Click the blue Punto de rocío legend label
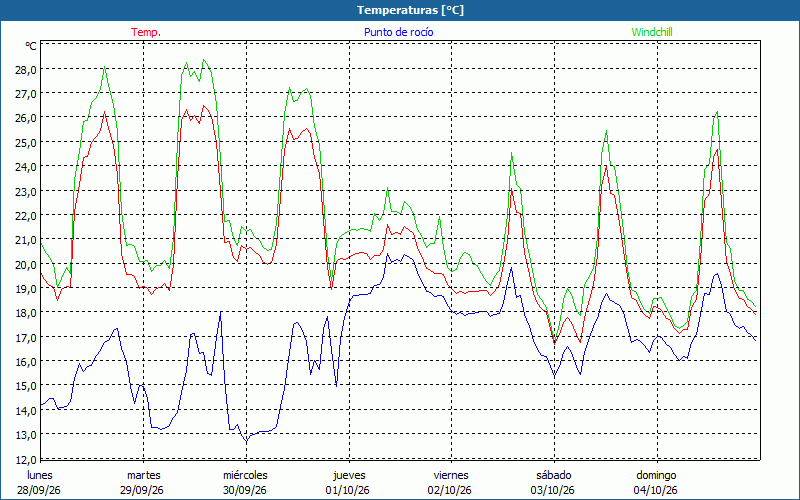The image size is (800, 500). click(x=398, y=32)
